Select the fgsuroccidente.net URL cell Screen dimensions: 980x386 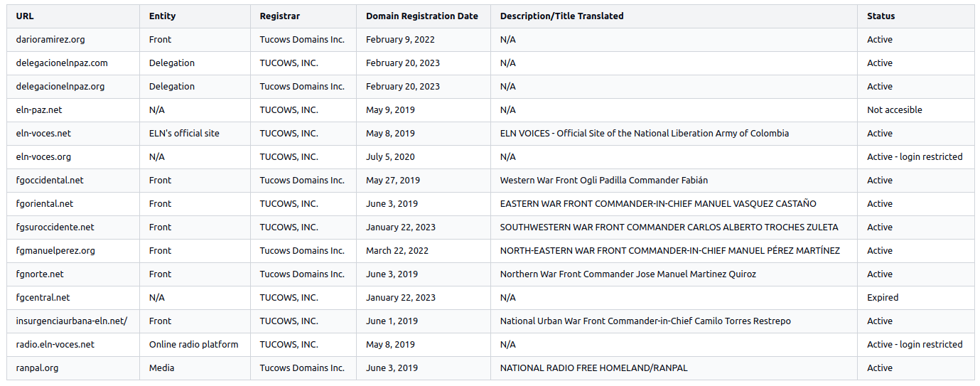coord(73,227)
